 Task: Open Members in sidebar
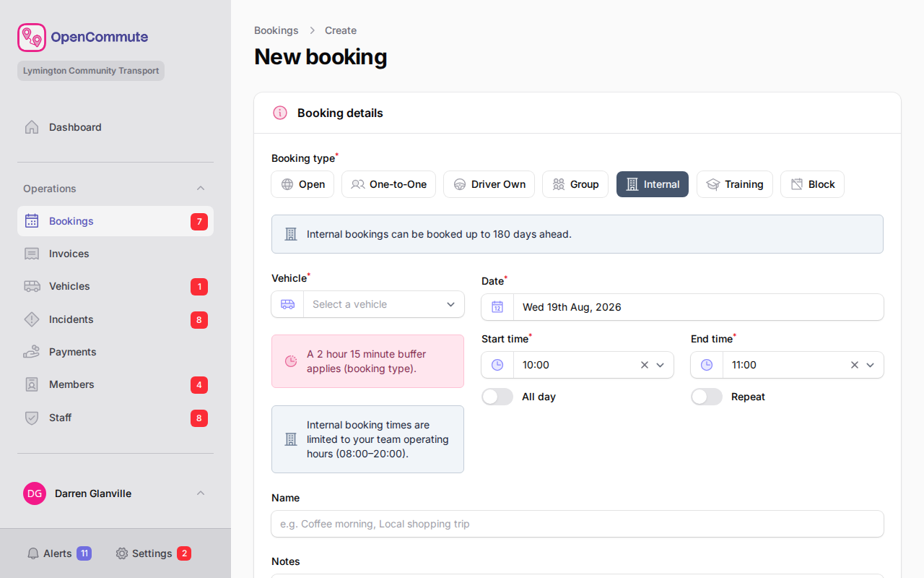click(x=115, y=384)
